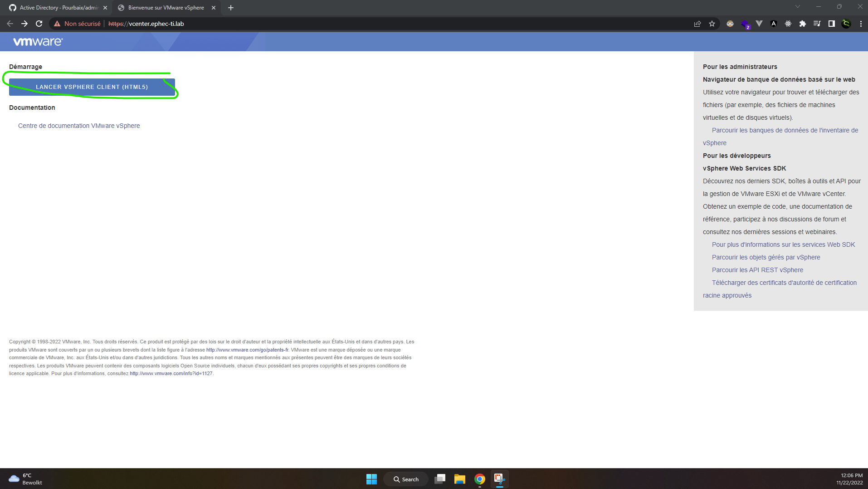The image size is (868, 489).
Task: Close the Bienvenue sur VMware vSphere tab
Action: (x=214, y=8)
